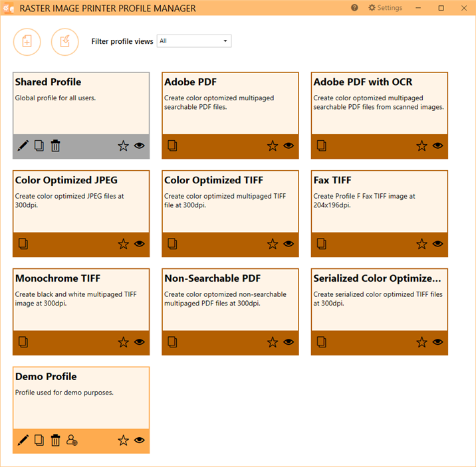The width and height of the screenshot is (476, 467).
Task: Click the app logo icon in title bar
Action: (9, 8)
